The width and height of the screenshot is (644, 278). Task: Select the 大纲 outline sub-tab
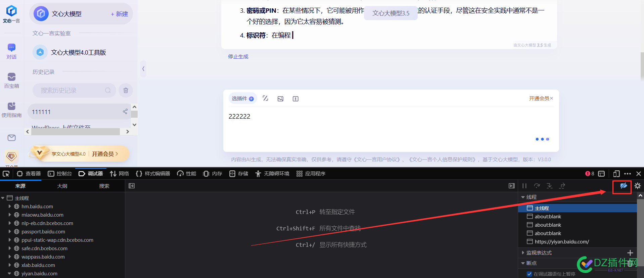coord(62,186)
